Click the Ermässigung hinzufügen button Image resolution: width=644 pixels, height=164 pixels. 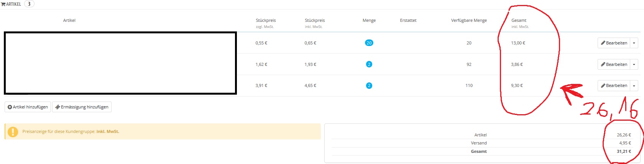[x=82, y=107]
